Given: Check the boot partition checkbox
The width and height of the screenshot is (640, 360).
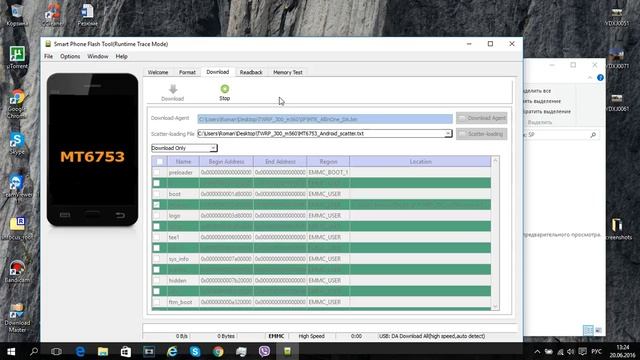Looking at the screenshot, I should 157,194.
